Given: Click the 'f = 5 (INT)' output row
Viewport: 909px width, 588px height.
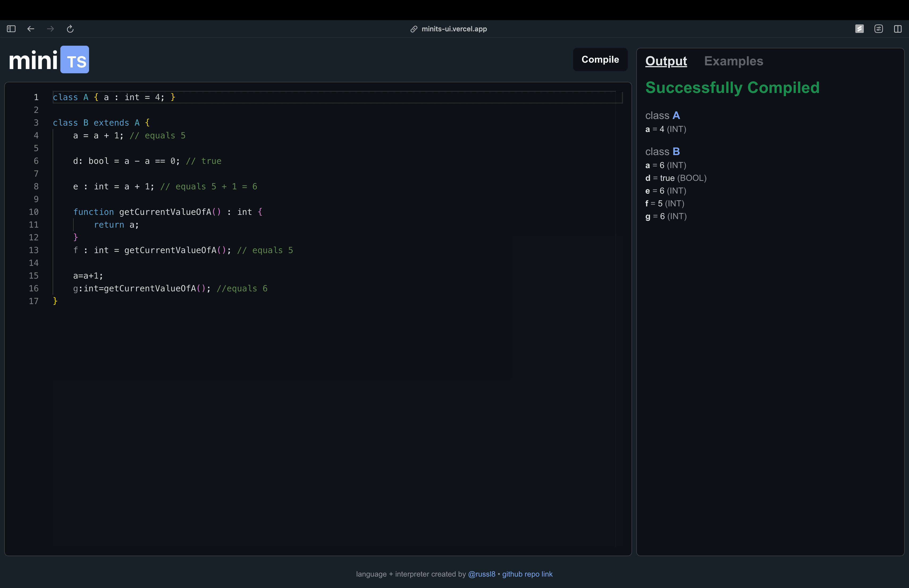Looking at the screenshot, I should point(664,203).
